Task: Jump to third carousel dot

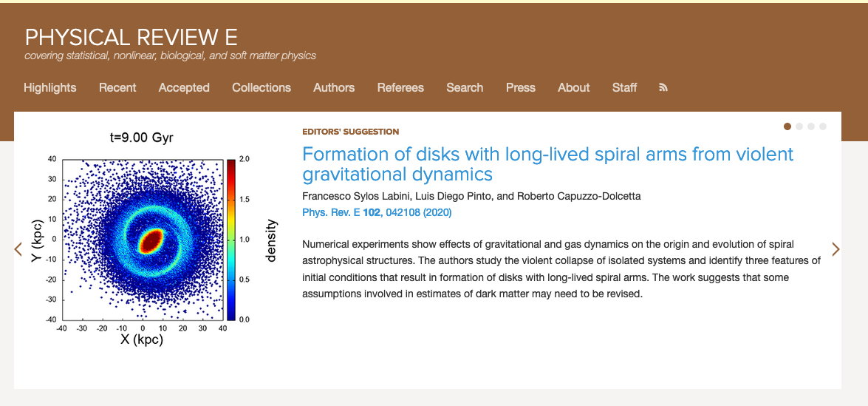Action: [x=811, y=126]
